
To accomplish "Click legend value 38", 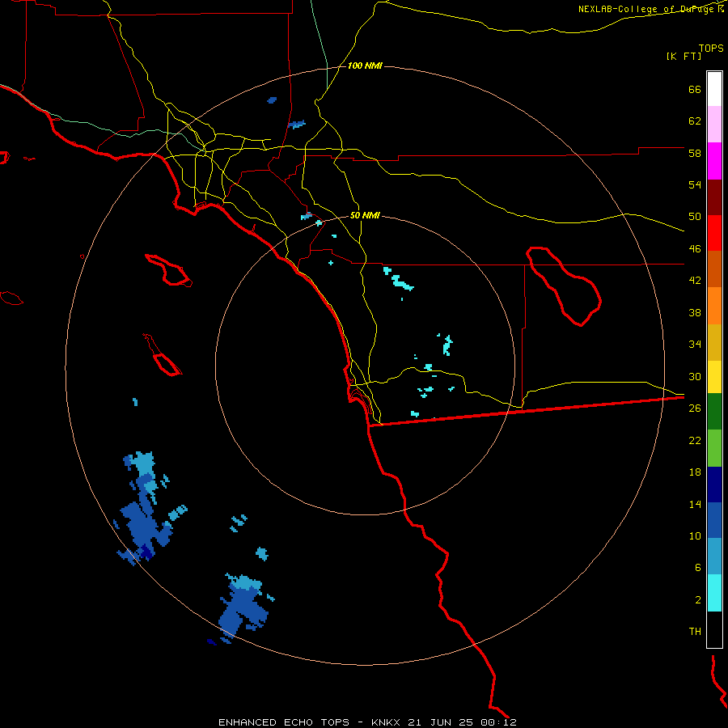I will click(695, 312).
